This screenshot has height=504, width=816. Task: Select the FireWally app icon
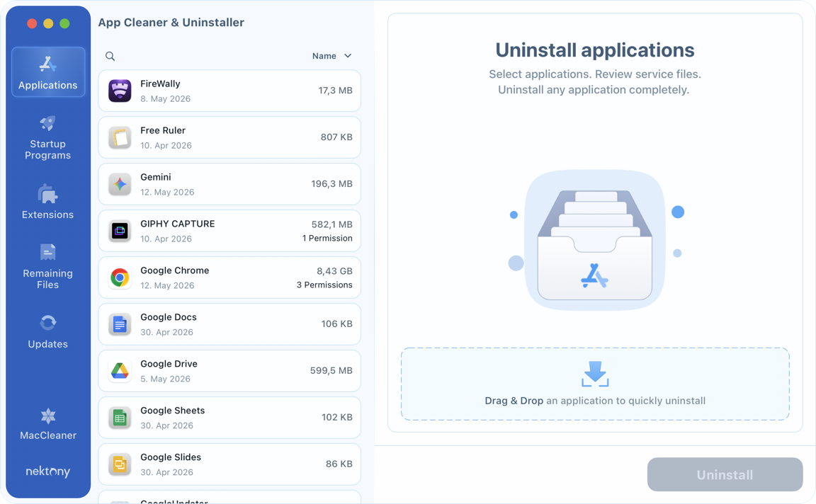point(120,91)
